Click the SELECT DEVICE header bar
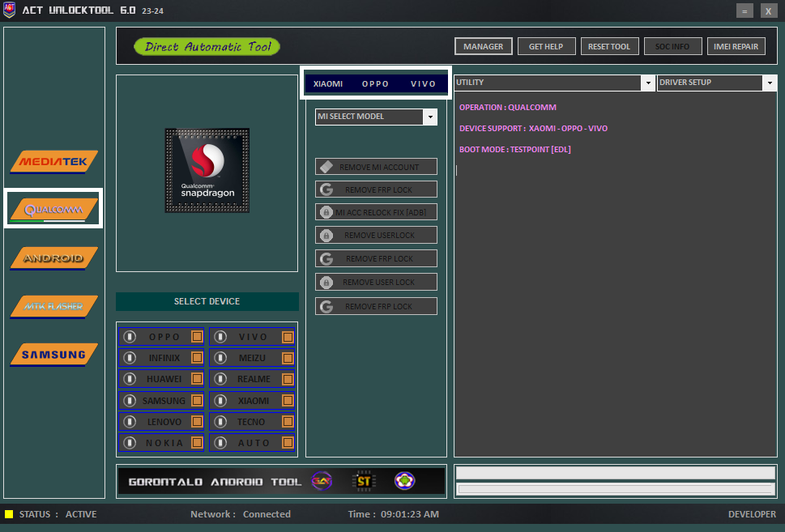Viewport: 785px width, 532px height. click(x=207, y=301)
